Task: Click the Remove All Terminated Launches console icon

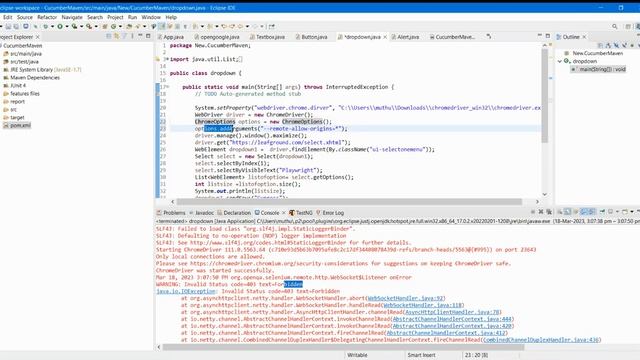Action: (549, 212)
